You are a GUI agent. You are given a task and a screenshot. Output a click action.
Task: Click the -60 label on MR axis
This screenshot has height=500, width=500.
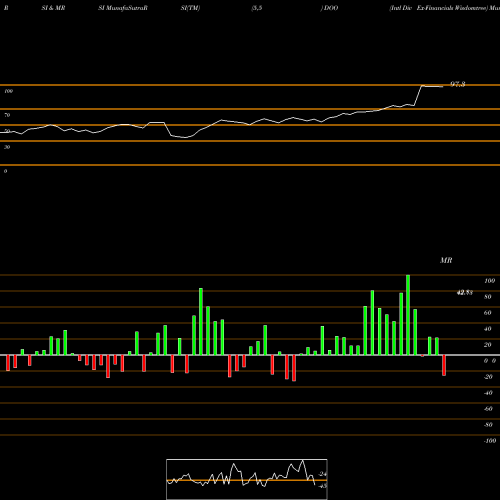pyautogui.click(x=488, y=409)
